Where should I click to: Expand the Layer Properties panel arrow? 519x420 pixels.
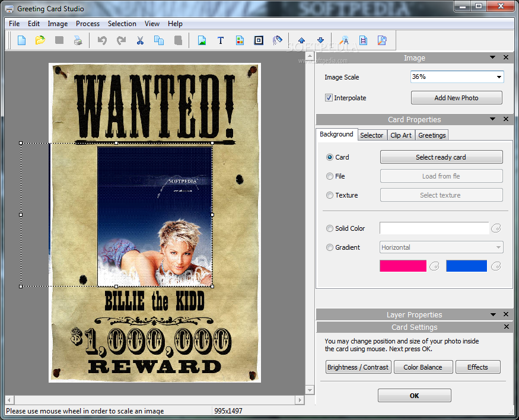493,314
